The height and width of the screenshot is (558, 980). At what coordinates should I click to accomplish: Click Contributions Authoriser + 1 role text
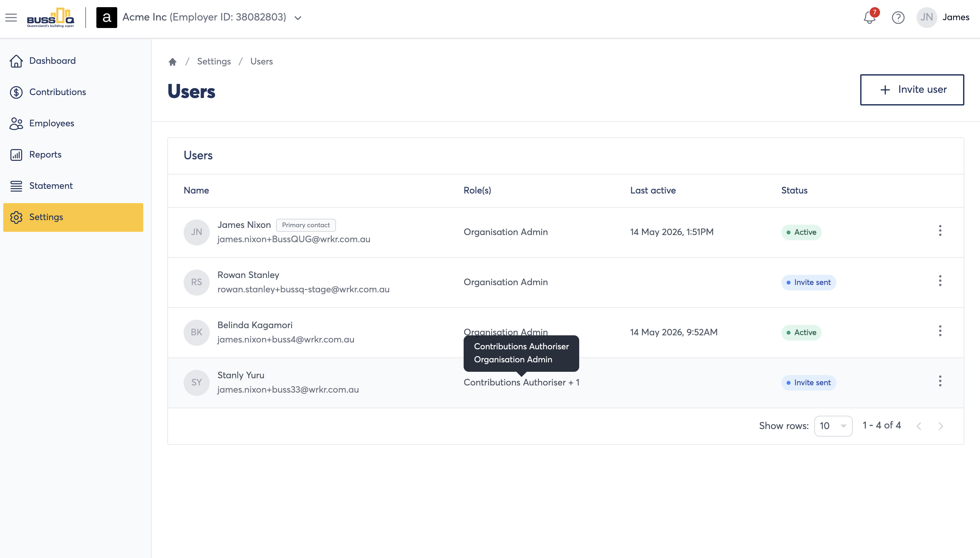point(521,383)
